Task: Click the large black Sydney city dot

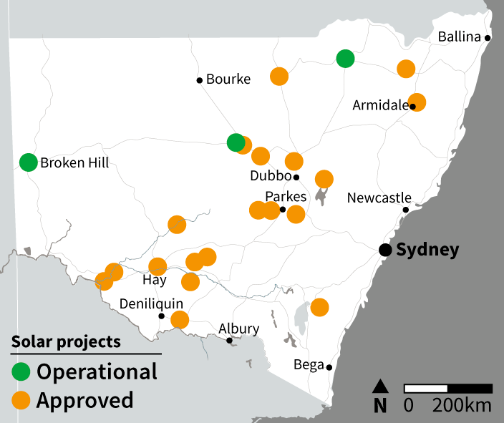Action: 385,250
